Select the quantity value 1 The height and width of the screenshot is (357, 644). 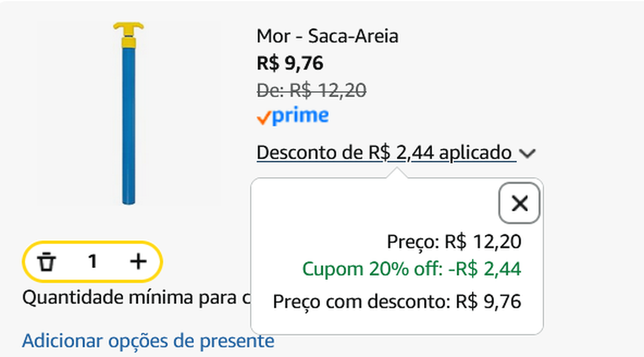(x=92, y=262)
